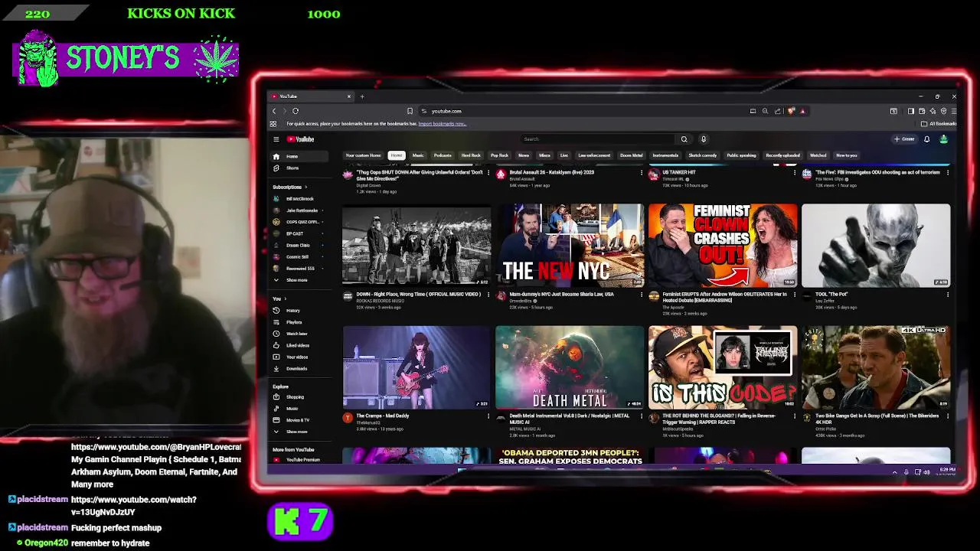Open TOOL The Pot video thumbnail
The width and height of the screenshot is (980, 551).
click(x=876, y=245)
